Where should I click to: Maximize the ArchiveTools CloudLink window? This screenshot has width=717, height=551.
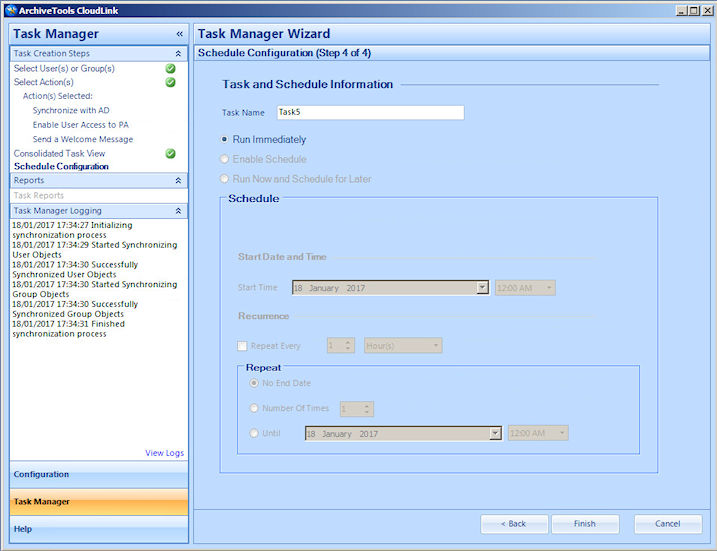(x=694, y=11)
